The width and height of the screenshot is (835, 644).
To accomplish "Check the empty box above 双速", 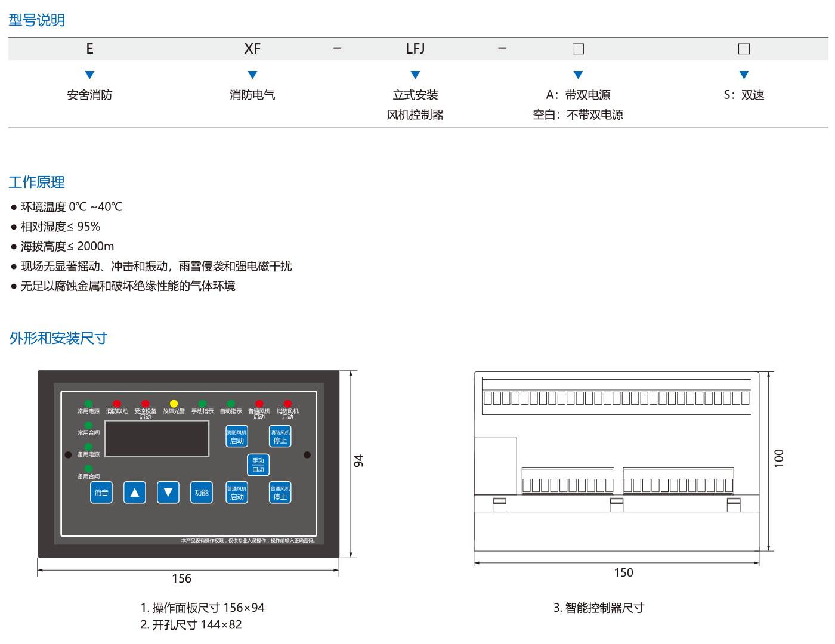I will pyautogui.click(x=744, y=49).
